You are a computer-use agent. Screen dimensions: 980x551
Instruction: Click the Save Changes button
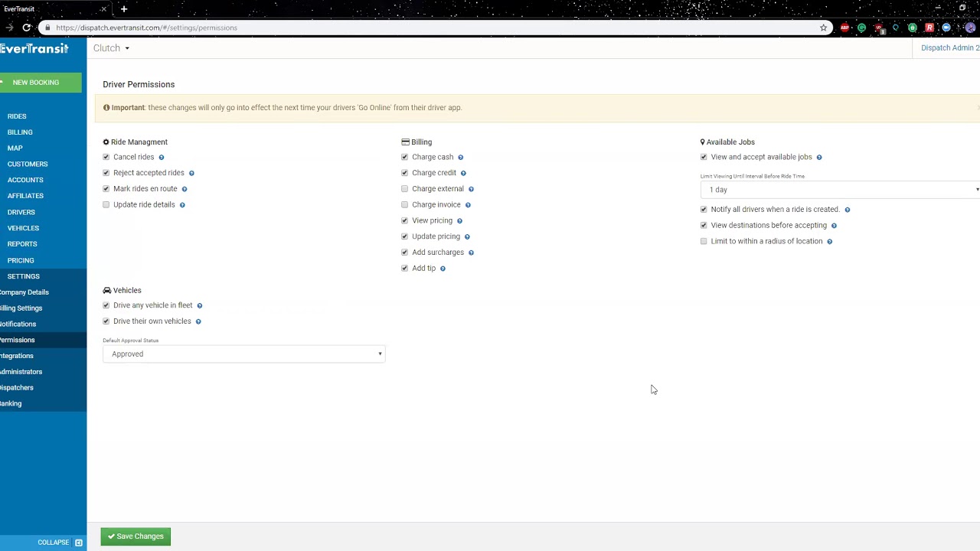pos(136,536)
